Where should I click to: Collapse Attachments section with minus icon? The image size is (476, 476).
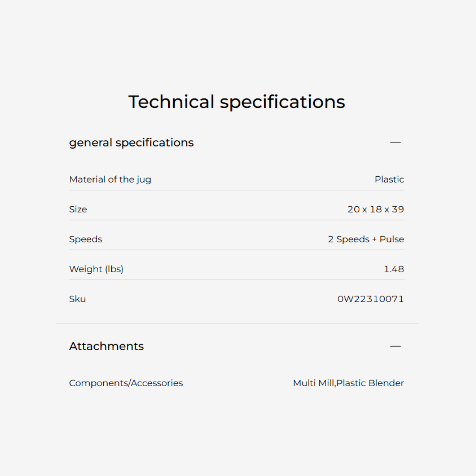[395, 346]
